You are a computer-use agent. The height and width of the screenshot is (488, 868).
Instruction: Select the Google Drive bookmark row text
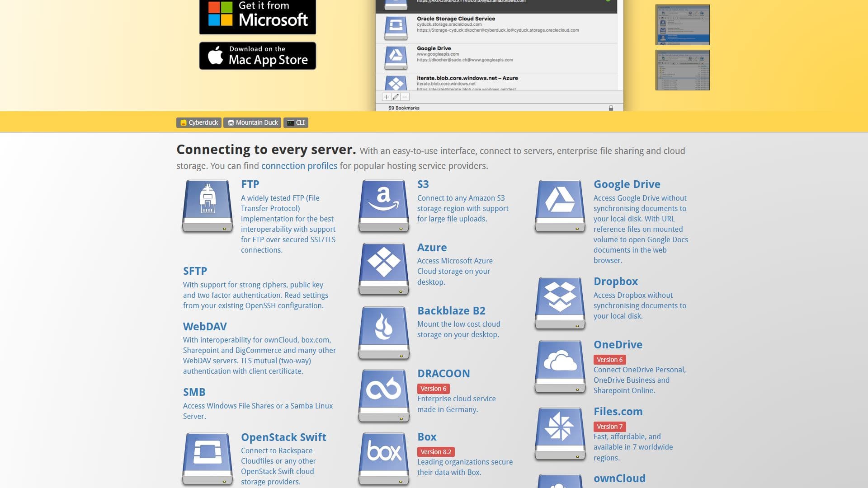465,54
